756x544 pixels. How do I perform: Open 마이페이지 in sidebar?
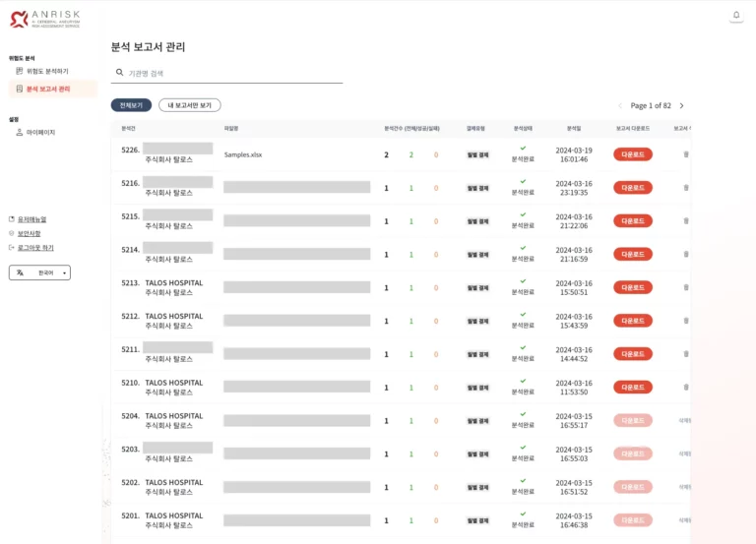[40, 132]
